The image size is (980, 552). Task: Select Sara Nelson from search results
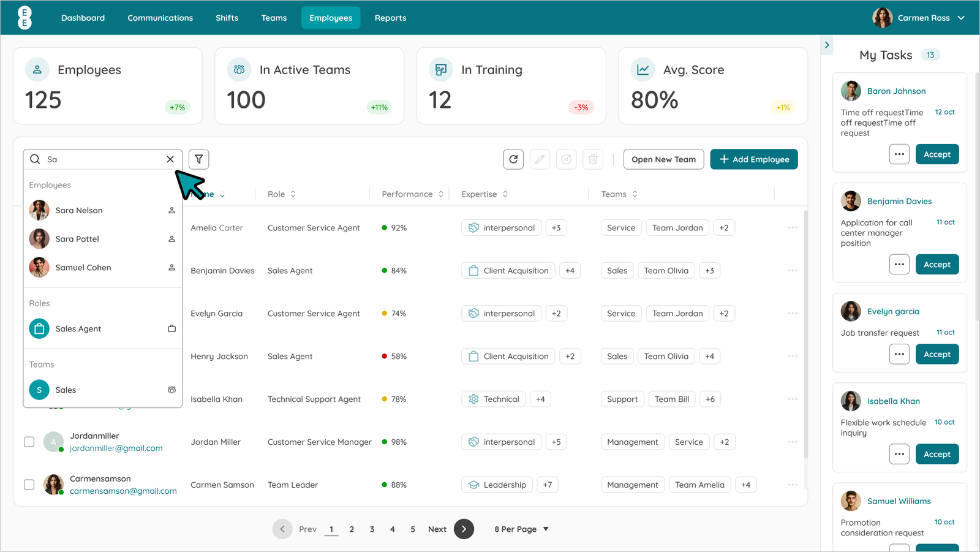click(x=102, y=211)
